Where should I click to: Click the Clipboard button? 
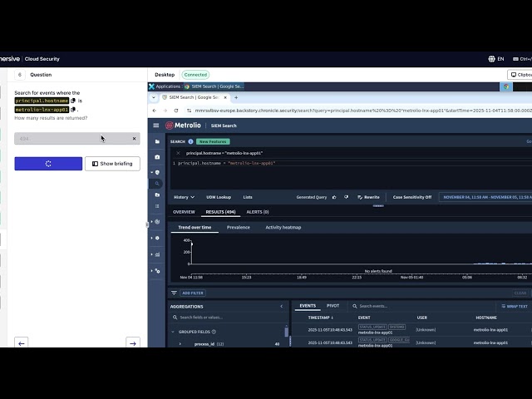[520, 75]
